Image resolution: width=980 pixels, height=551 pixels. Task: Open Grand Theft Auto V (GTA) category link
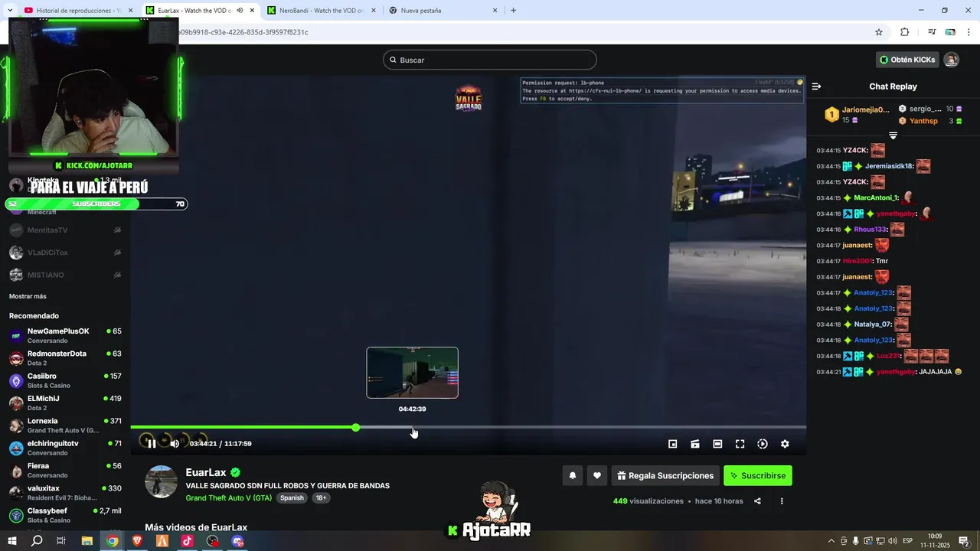pos(229,498)
